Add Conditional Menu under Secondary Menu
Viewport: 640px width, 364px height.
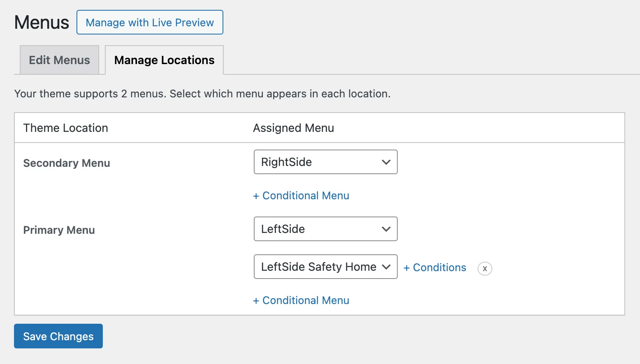(301, 196)
